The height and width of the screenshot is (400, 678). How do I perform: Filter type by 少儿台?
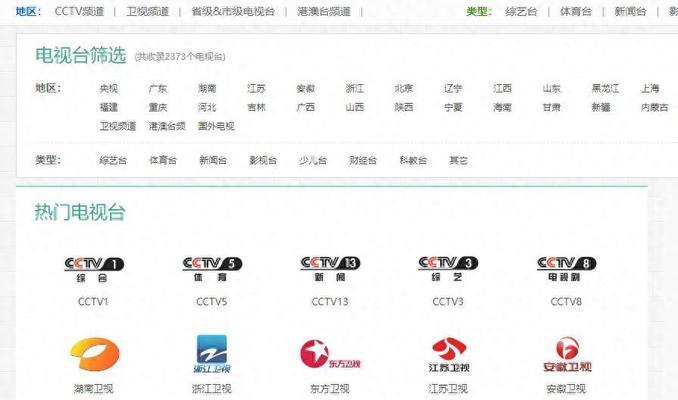pyautogui.click(x=313, y=160)
